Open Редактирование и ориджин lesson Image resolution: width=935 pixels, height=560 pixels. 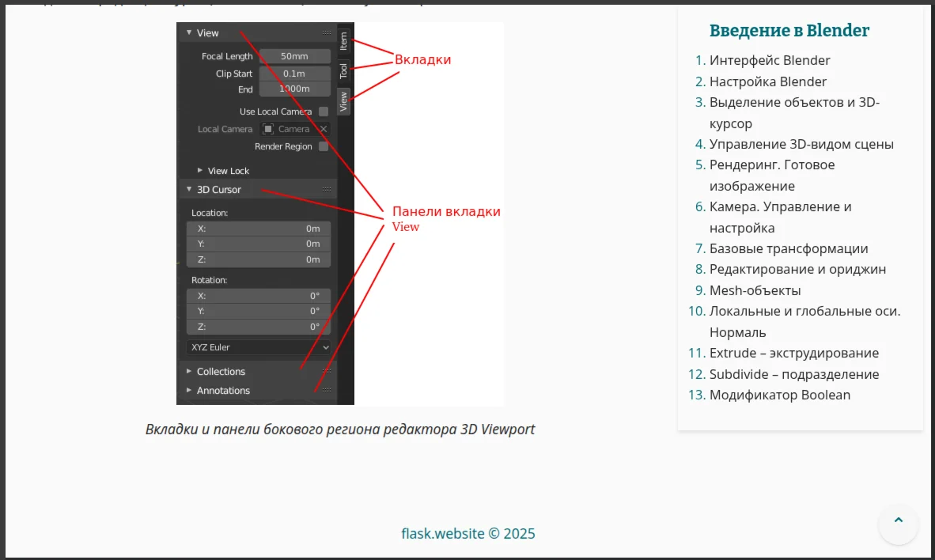(x=797, y=269)
